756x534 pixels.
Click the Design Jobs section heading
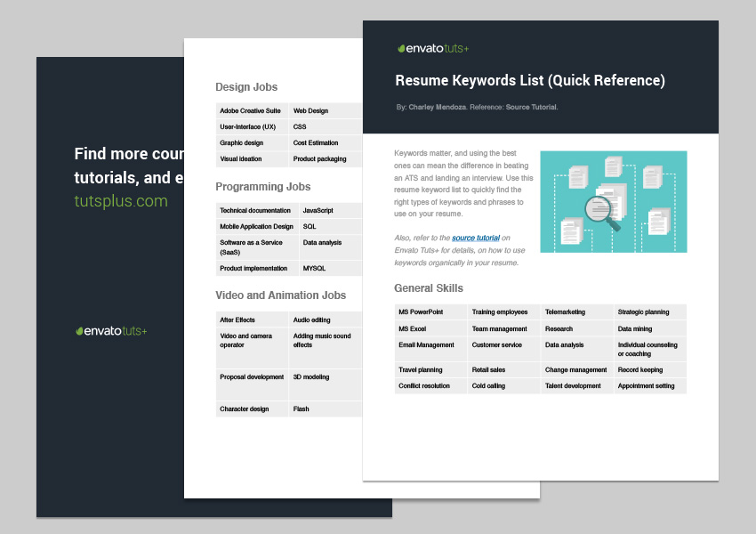pyautogui.click(x=246, y=87)
